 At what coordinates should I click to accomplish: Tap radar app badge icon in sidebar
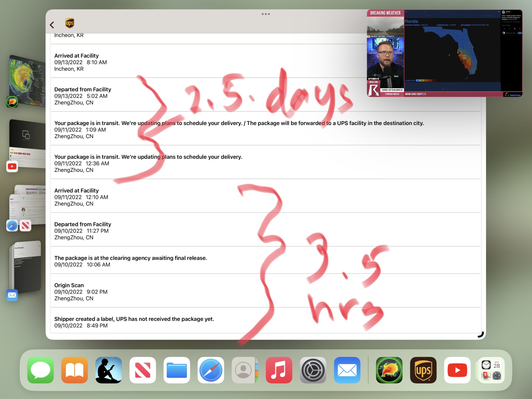(x=12, y=102)
